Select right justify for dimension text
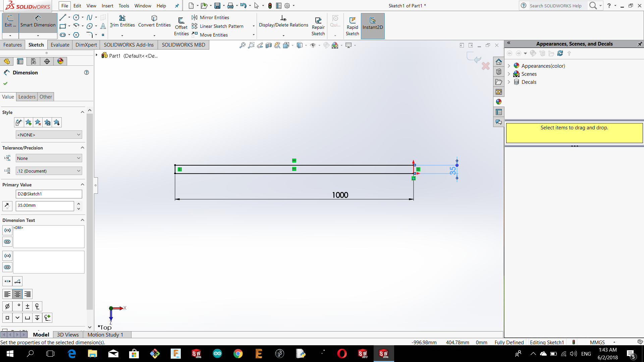The width and height of the screenshot is (644, 362). click(28, 294)
